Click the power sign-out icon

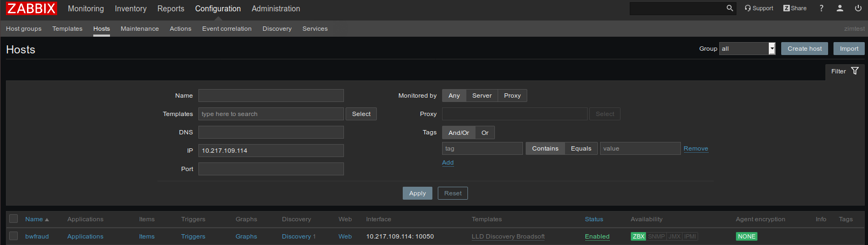coord(858,8)
